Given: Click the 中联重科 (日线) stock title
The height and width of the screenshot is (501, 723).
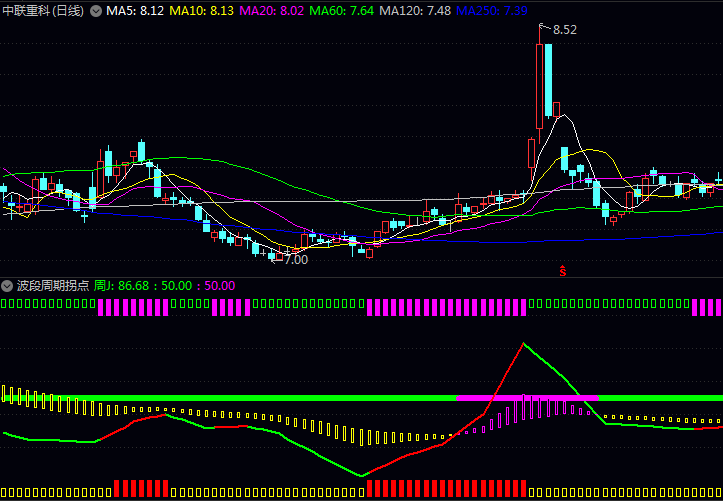Looking at the screenshot, I should click(x=44, y=10).
